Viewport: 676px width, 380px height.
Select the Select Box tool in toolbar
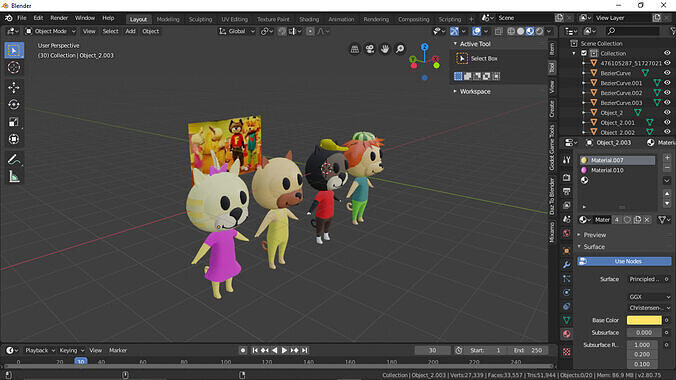tap(14, 50)
